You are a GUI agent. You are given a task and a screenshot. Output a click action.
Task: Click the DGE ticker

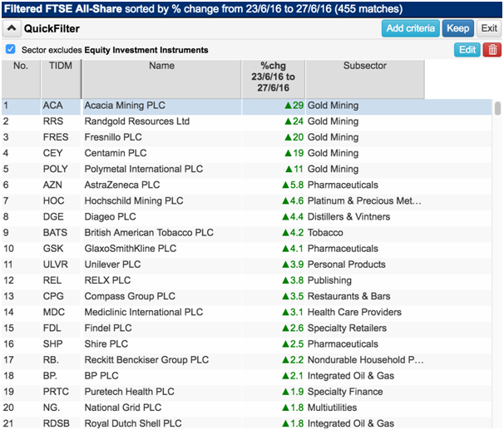pos(53,217)
